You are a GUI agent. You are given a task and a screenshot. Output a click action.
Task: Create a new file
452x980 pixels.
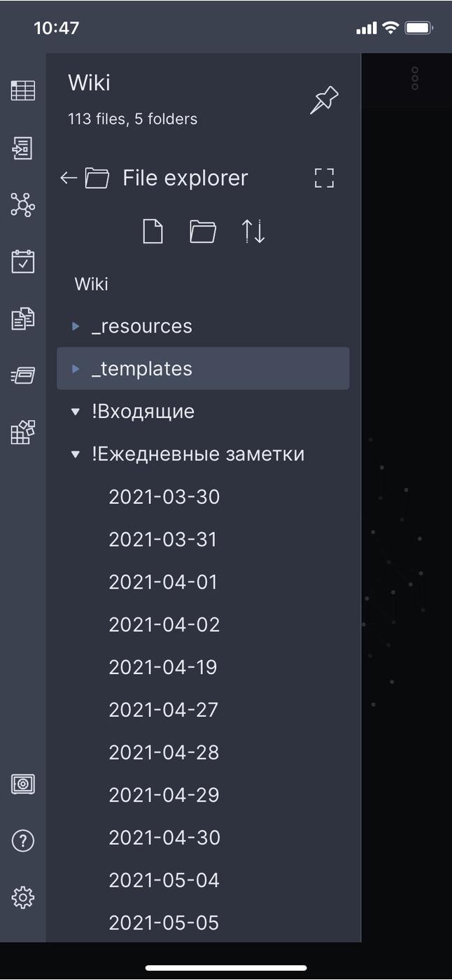(x=153, y=231)
